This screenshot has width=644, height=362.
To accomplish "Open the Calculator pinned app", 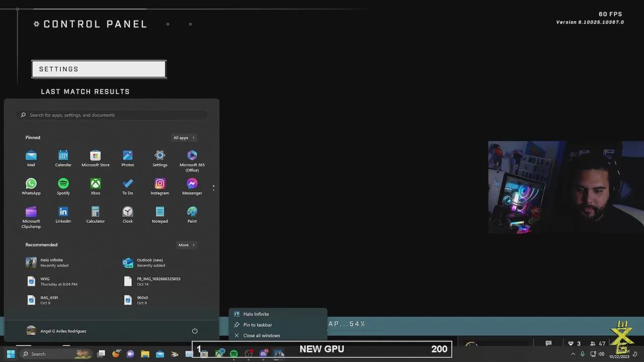I will (x=96, y=215).
